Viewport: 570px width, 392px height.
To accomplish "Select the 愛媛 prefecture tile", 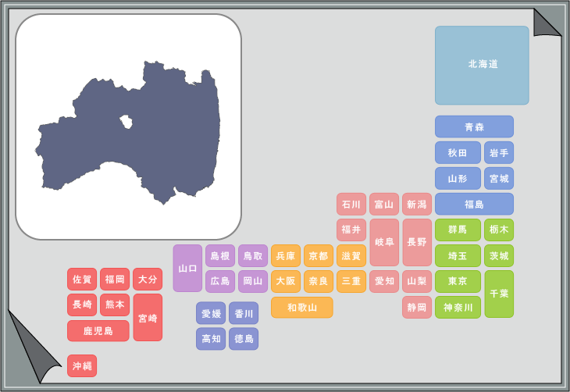I will (x=211, y=313).
